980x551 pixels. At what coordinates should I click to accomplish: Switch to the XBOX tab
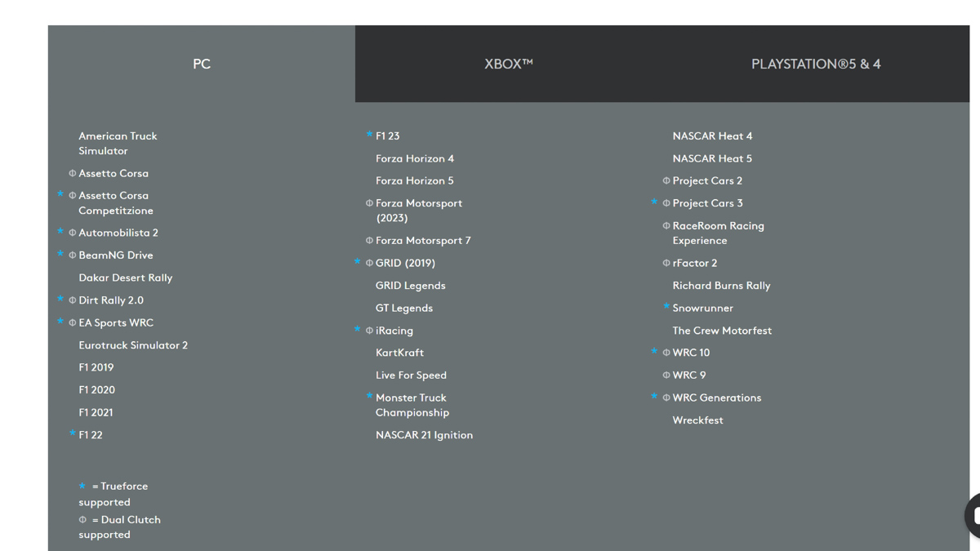coord(509,64)
